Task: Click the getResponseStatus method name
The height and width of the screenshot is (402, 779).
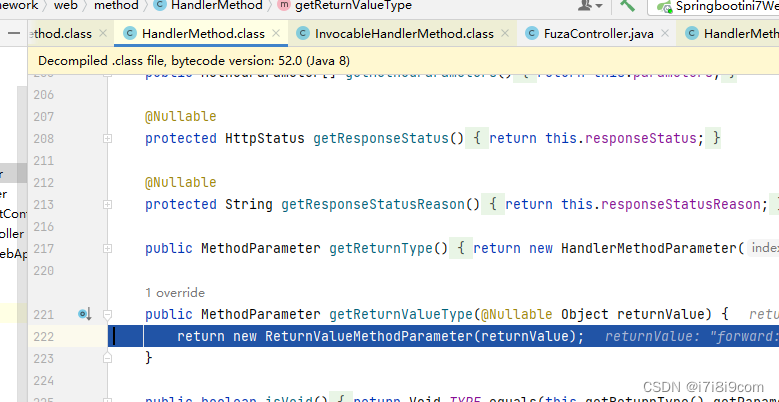Action: click(381, 138)
